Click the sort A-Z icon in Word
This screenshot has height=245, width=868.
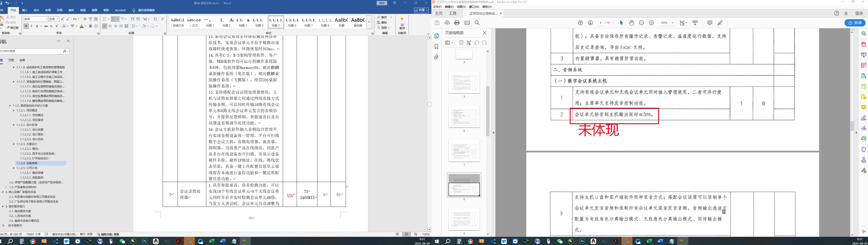click(x=155, y=19)
